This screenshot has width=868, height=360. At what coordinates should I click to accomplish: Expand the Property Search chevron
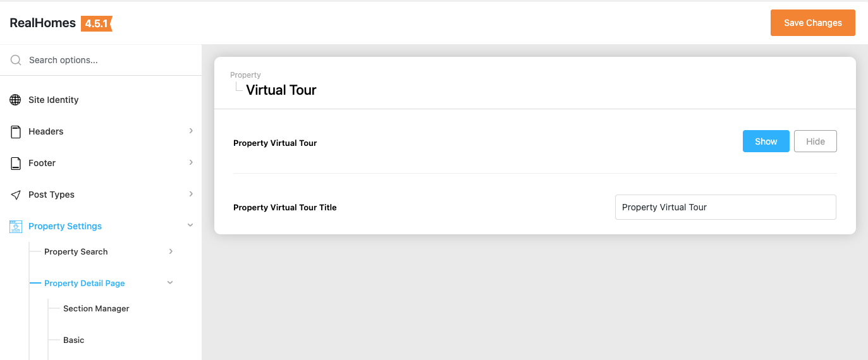pos(171,251)
